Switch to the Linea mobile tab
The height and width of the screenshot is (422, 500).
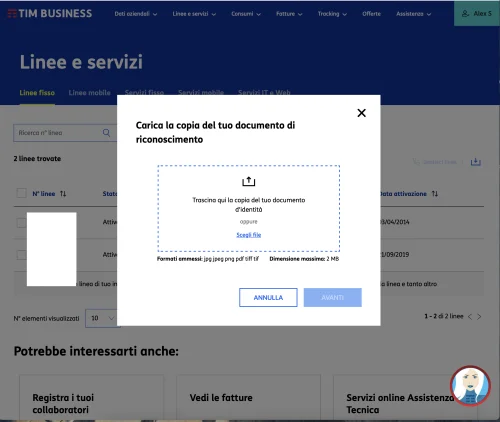[89, 93]
